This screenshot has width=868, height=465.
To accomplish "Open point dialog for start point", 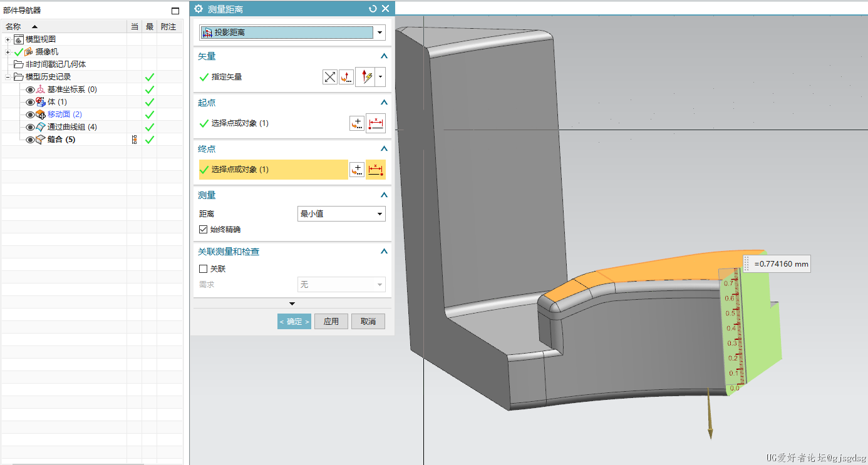I will point(357,123).
